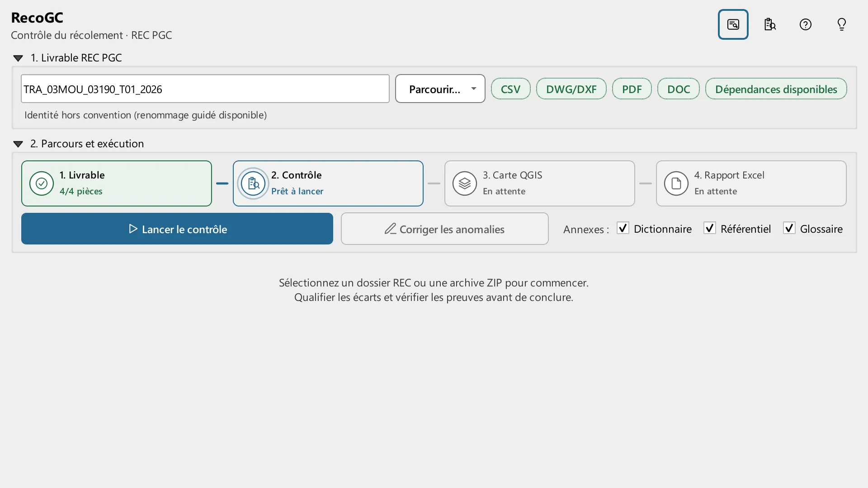Click the Carte QGIS layers icon
Image resolution: width=868 pixels, height=488 pixels.
(464, 183)
